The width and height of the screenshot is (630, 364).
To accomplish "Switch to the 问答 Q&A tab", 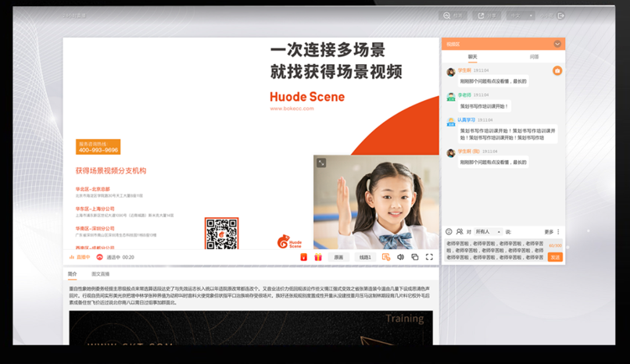I will click(534, 57).
